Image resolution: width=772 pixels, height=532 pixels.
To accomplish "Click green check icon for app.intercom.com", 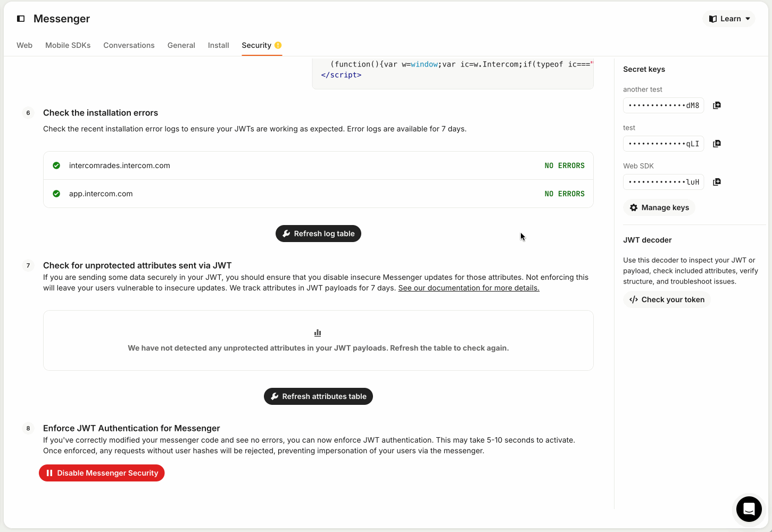I will (56, 194).
